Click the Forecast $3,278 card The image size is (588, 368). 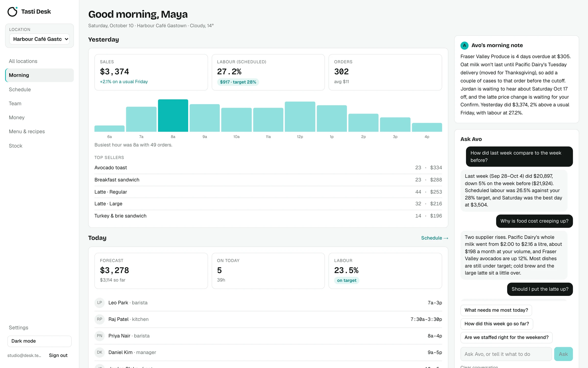click(x=151, y=271)
